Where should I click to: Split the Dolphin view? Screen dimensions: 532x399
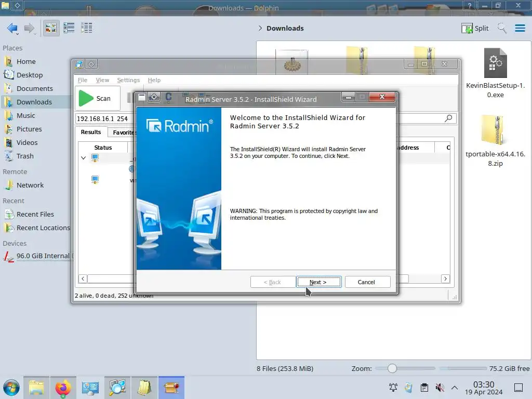tap(475, 28)
